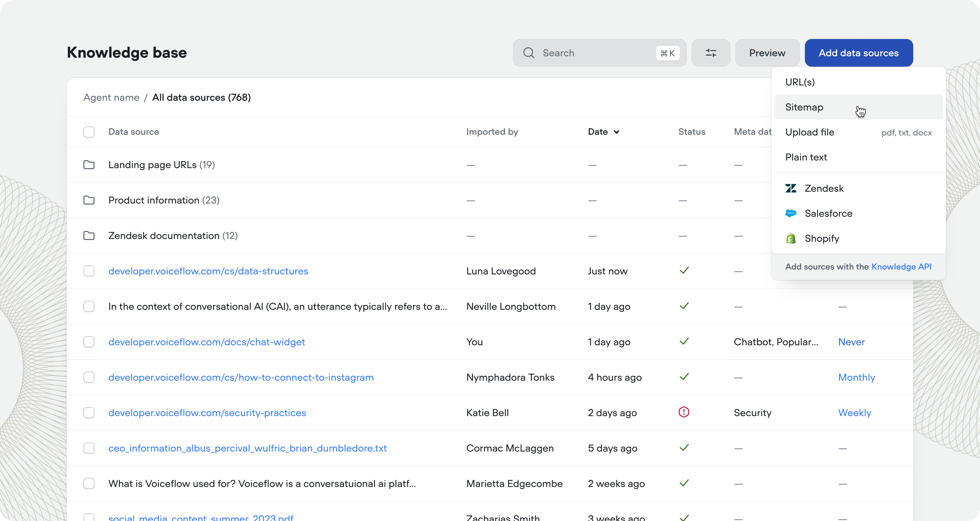Open the filters icon beside Preview
The width and height of the screenshot is (980, 521).
tap(711, 53)
